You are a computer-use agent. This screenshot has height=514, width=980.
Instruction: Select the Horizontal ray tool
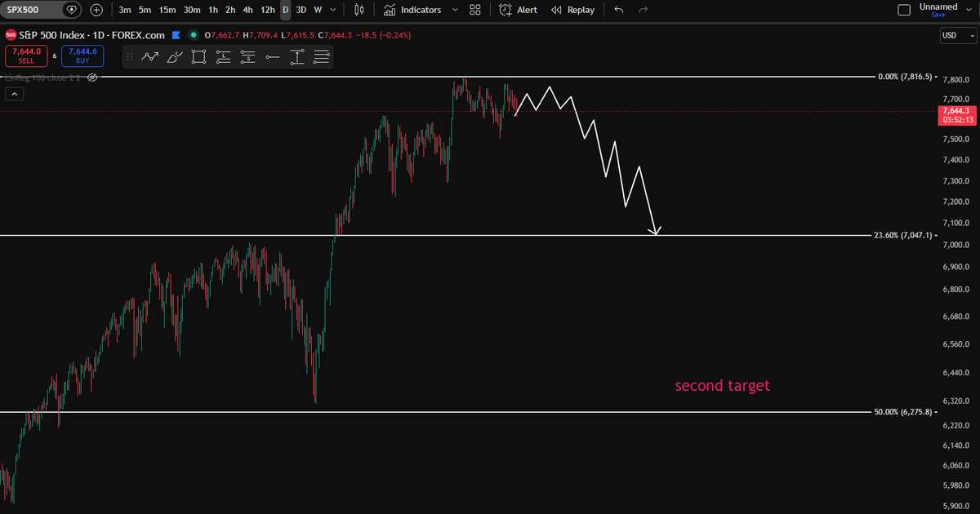coord(272,56)
